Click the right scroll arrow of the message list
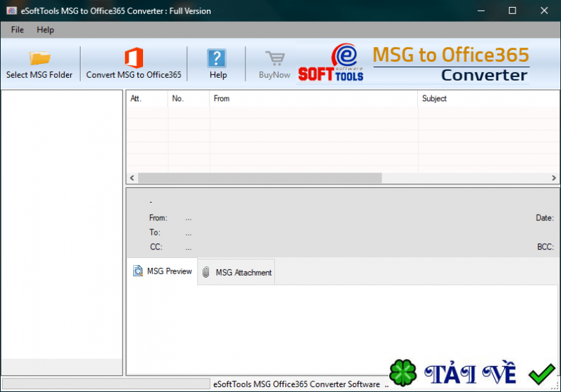This screenshot has height=392, width=561. tap(554, 177)
